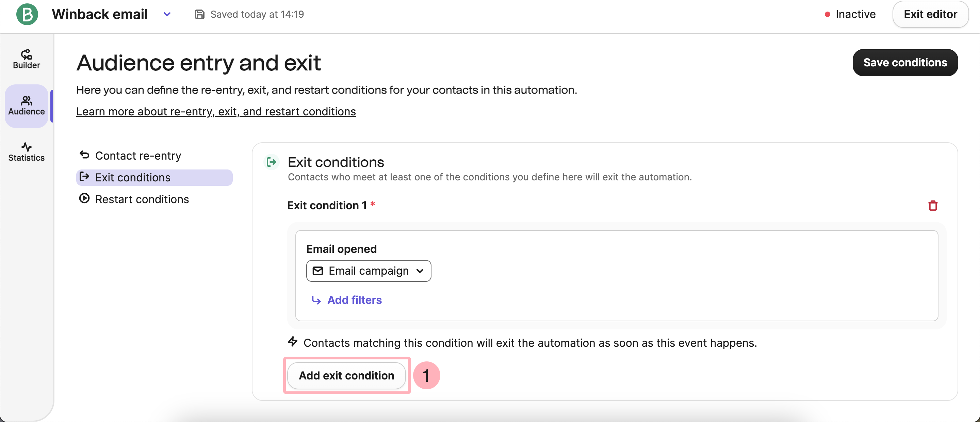Save conditions
This screenshot has height=422, width=980.
click(x=905, y=62)
